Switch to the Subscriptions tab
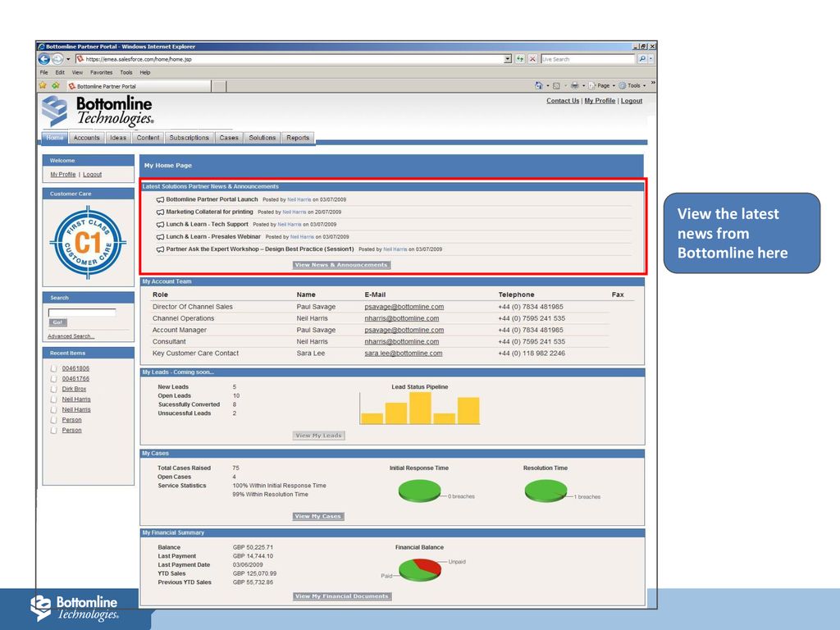840x630 pixels. [189, 138]
